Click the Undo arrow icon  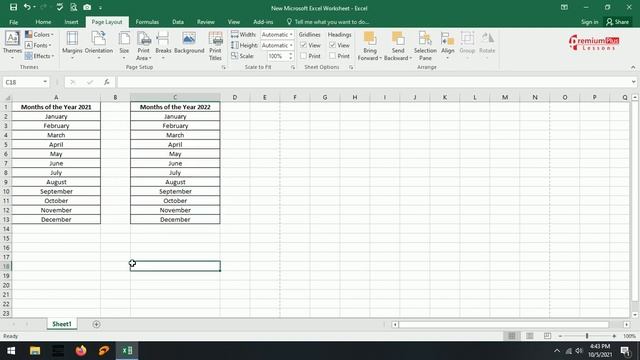(x=27, y=7)
